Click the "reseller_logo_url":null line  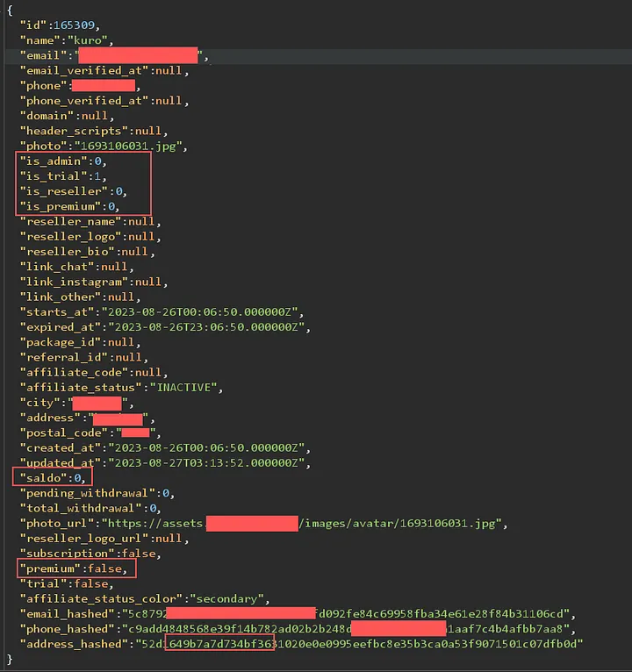tap(104, 539)
